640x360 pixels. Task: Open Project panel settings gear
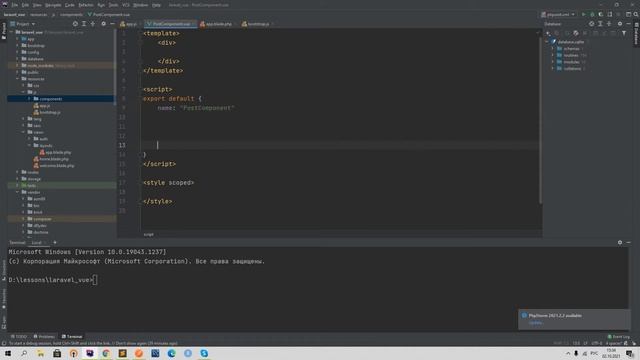click(103, 24)
